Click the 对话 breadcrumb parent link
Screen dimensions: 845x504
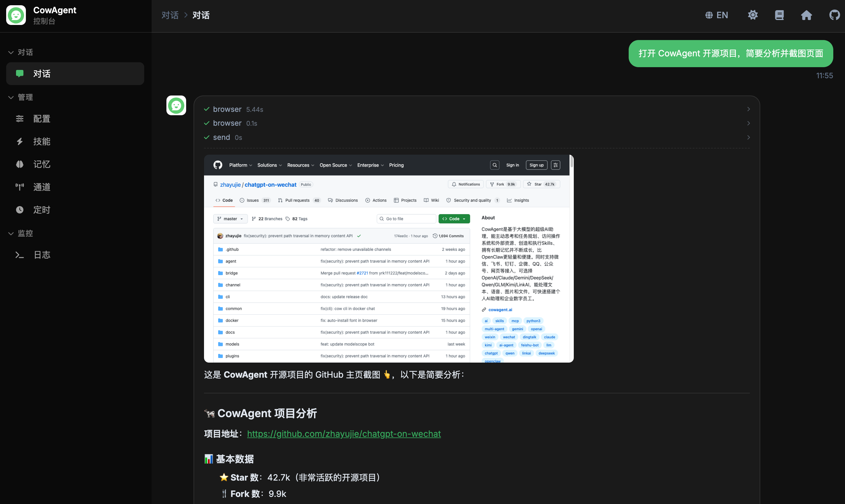[170, 15]
